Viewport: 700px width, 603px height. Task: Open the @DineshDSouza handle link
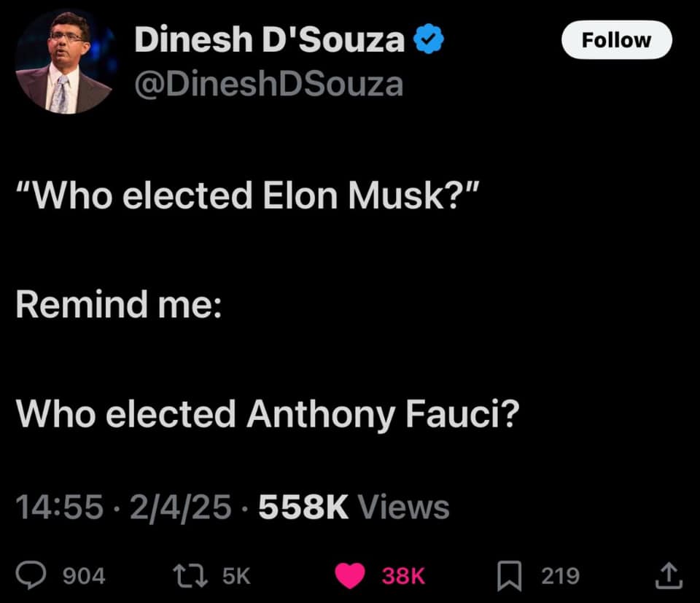(x=269, y=84)
